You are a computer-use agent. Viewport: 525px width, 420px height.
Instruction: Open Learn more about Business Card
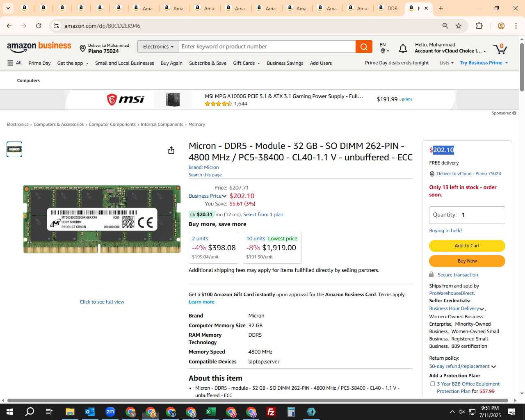(x=201, y=302)
